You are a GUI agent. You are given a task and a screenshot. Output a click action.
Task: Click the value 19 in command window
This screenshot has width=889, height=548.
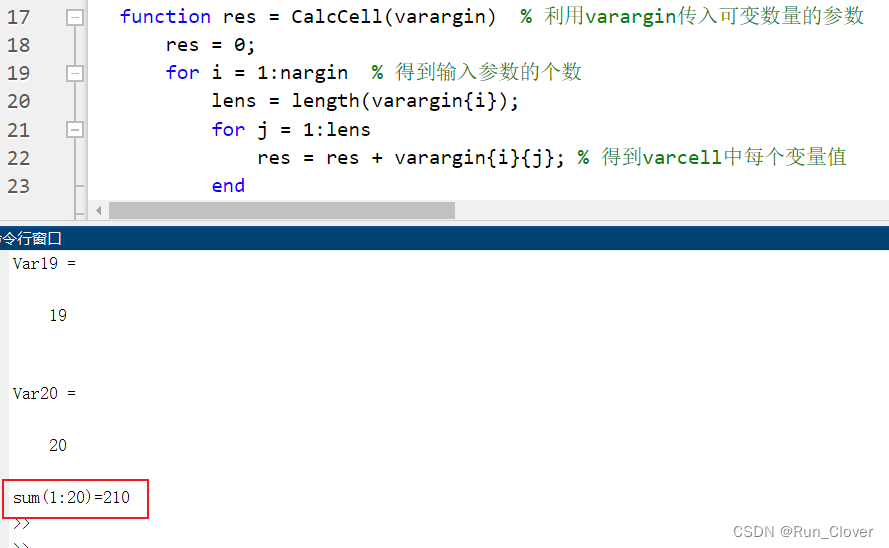[x=58, y=316]
